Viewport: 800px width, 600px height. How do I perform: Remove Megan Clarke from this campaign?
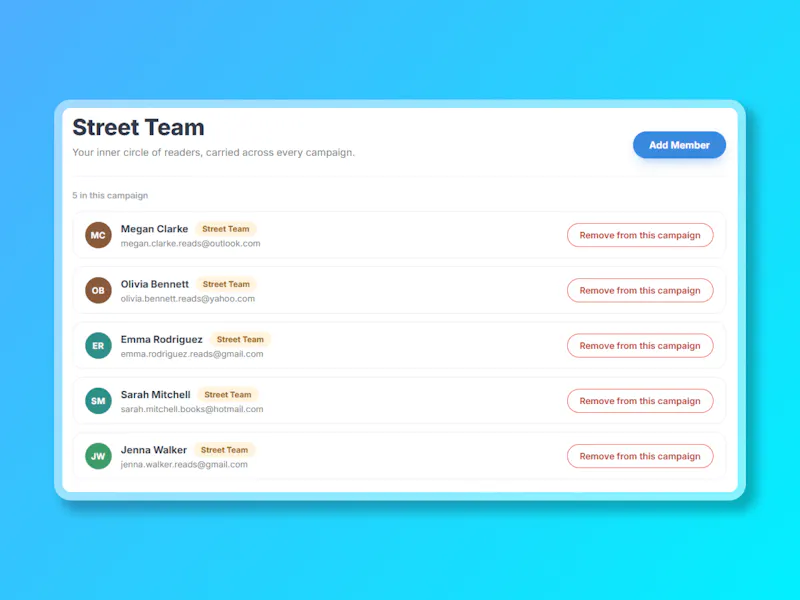(x=640, y=235)
